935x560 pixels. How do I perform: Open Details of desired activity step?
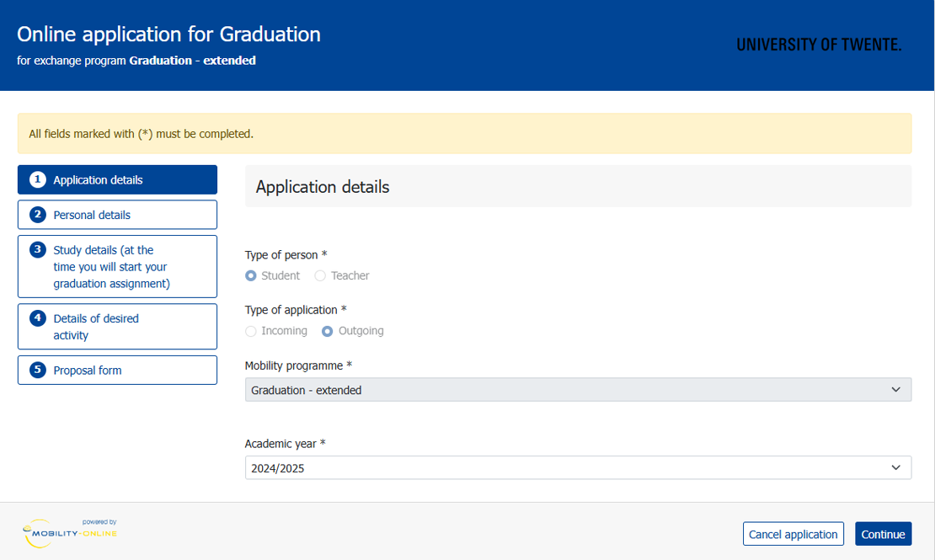[117, 326]
